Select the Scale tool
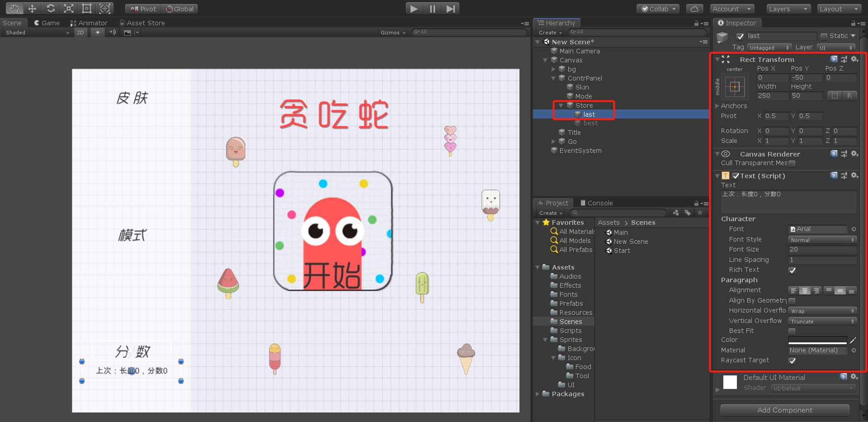868x422 pixels. pyautogui.click(x=69, y=9)
